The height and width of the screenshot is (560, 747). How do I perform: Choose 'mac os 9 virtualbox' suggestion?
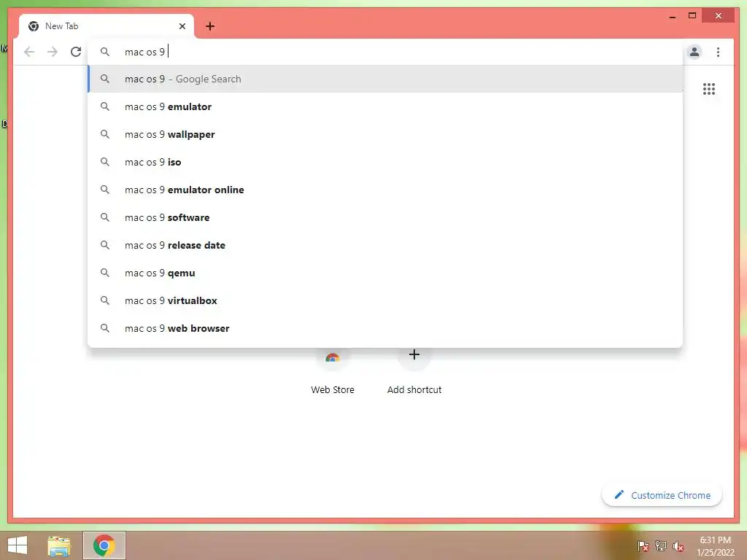click(x=385, y=300)
